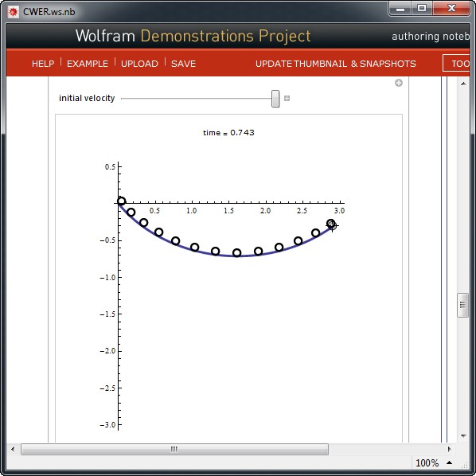Click the time = 0.743 label

pyautogui.click(x=228, y=133)
